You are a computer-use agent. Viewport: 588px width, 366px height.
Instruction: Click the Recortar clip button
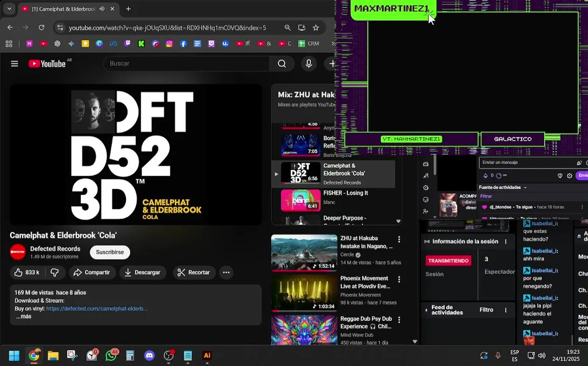point(194,272)
